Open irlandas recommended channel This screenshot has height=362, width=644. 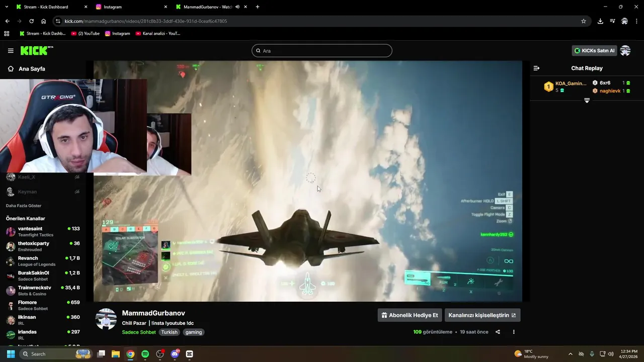coord(43,335)
